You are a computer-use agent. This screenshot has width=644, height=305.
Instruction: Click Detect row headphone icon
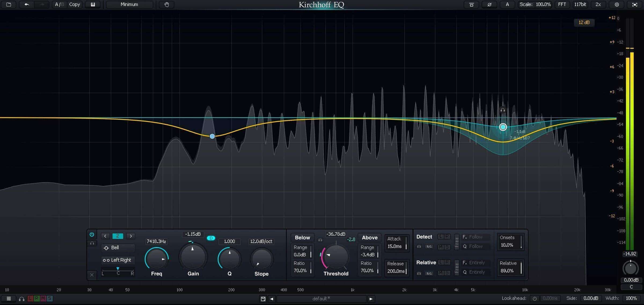click(419, 247)
